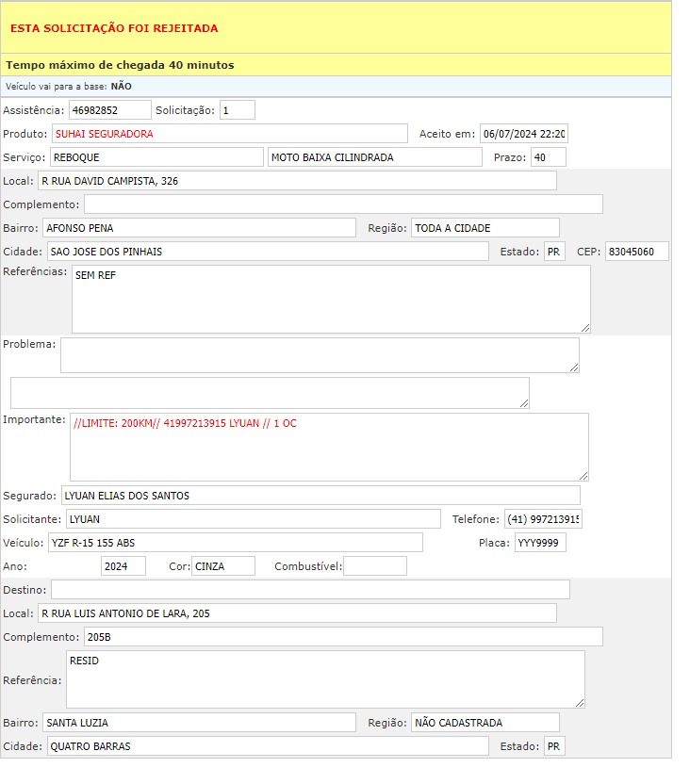Click the Cidade field showing QUATRO BARRAS

(268, 746)
